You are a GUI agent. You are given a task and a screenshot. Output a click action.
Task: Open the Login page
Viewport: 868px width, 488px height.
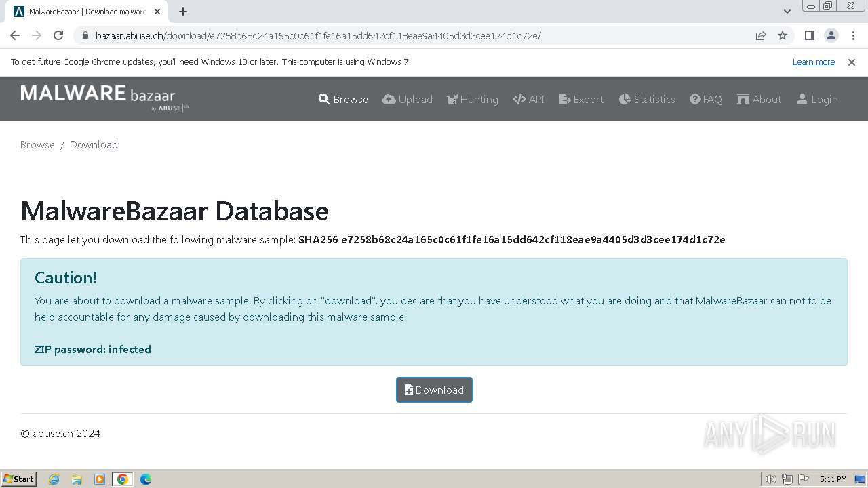(817, 99)
